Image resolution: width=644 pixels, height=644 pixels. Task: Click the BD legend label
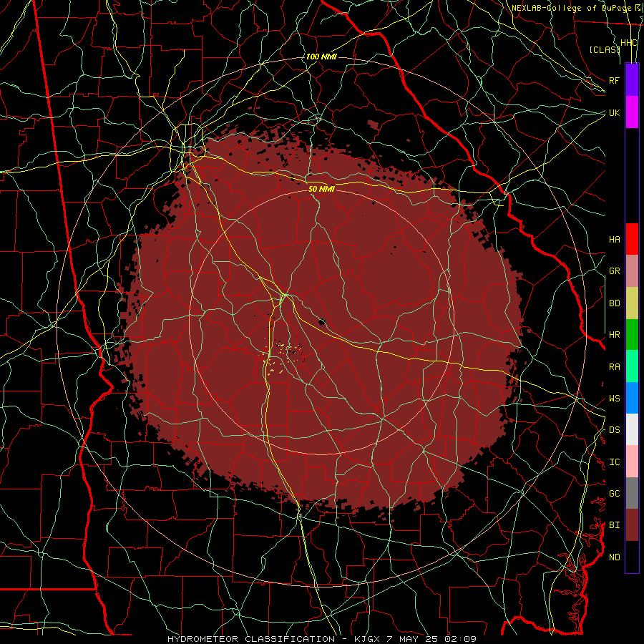pyautogui.click(x=615, y=303)
